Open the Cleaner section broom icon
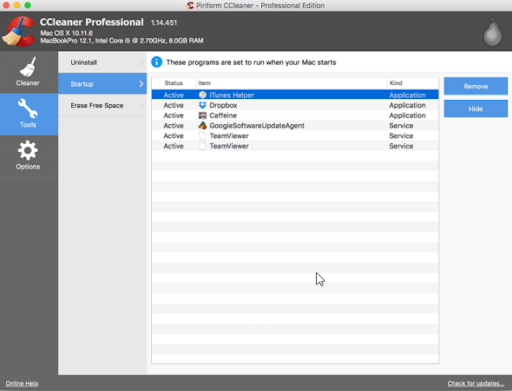Viewport: 512px width, 391px height. click(28, 67)
